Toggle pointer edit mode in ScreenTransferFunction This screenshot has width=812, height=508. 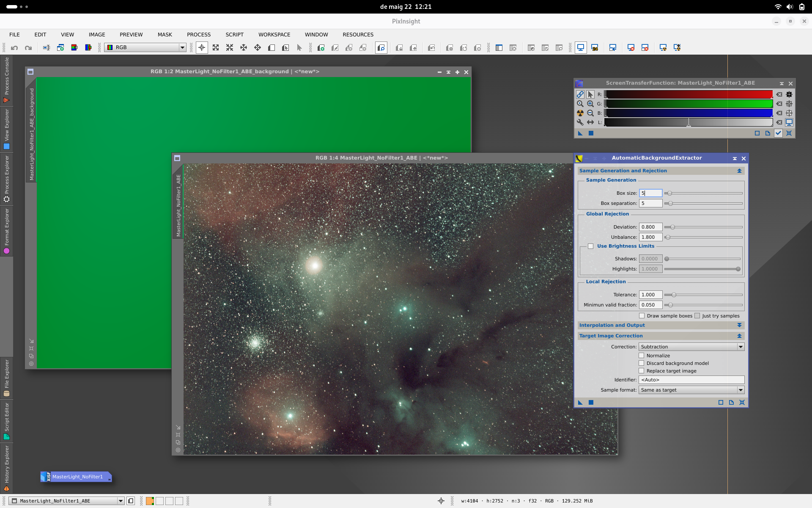tap(590, 94)
